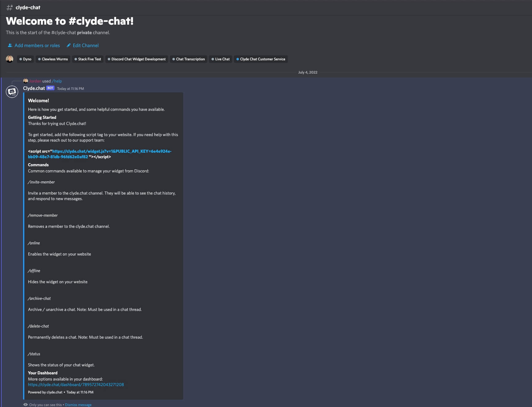Click the Clyde.chat bot username
Image resolution: width=532 pixels, height=407 pixels.
(34, 88)
